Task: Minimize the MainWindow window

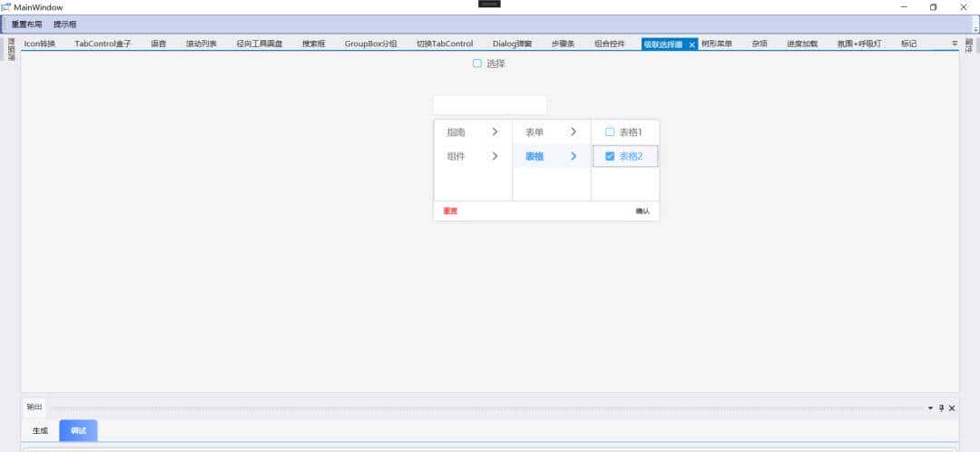Action: click(x=905, y=7)
